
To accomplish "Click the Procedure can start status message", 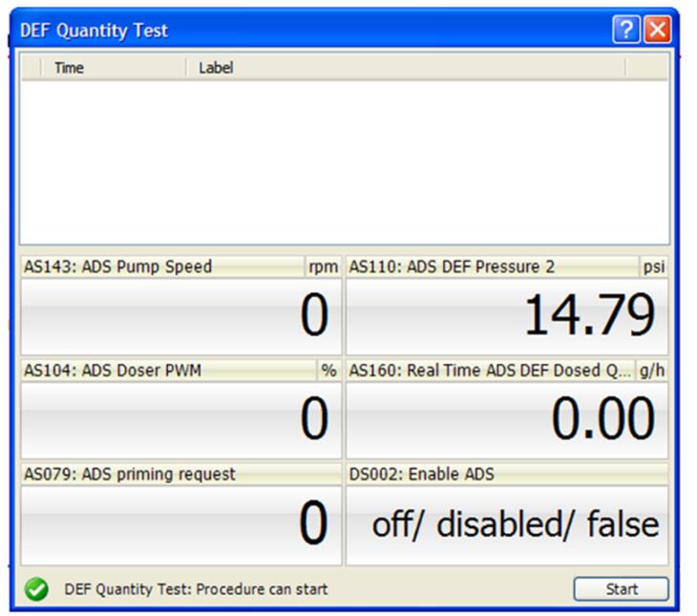I will 196,589.
